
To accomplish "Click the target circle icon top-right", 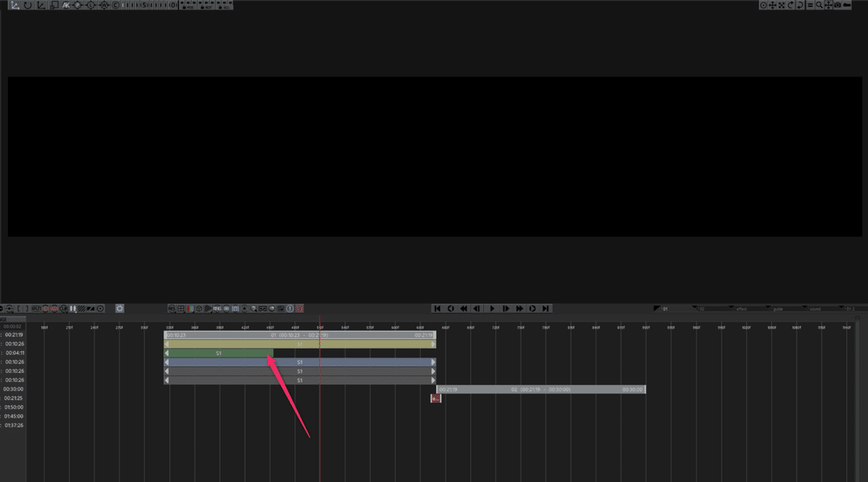I will 763,5.
